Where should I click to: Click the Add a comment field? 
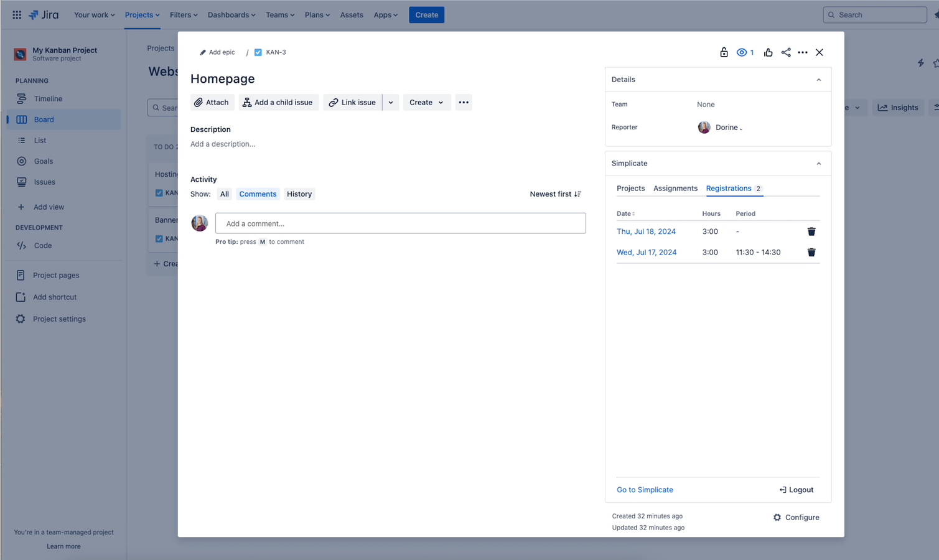400,223
